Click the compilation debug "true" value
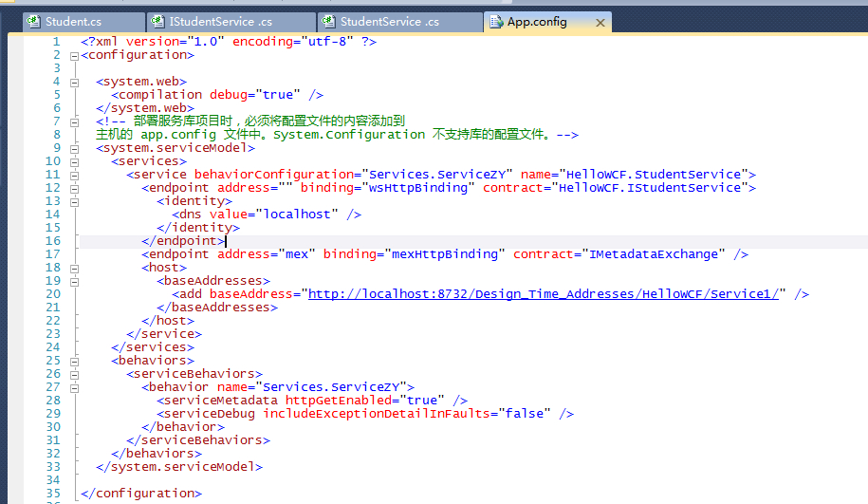 coord(278,95)
